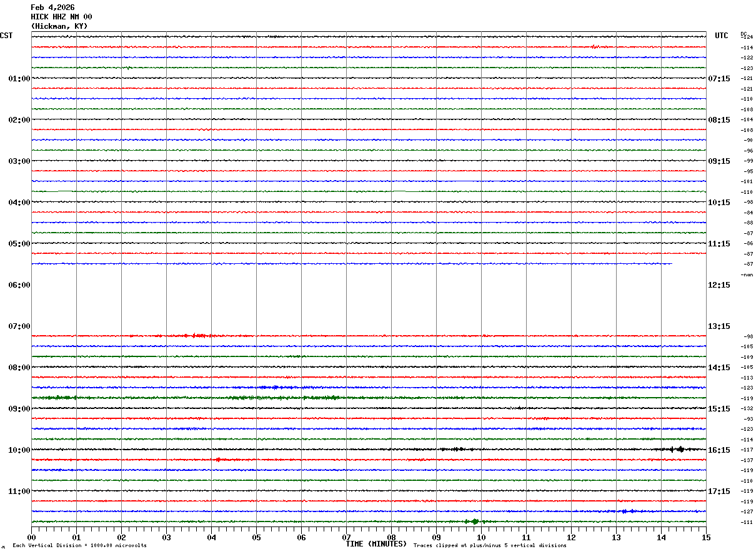
Task: Click the CST timezone axis label
Action: click(6, 36)
